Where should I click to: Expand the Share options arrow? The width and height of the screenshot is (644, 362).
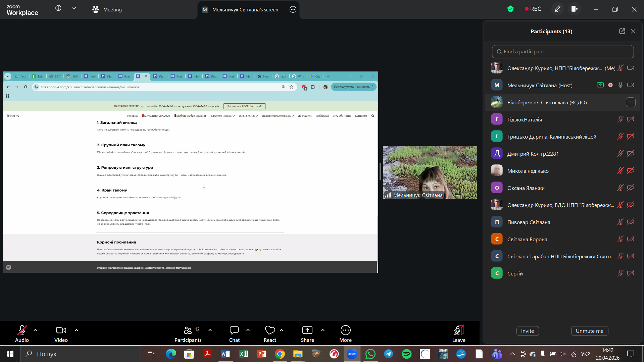(x=323, y=330)
